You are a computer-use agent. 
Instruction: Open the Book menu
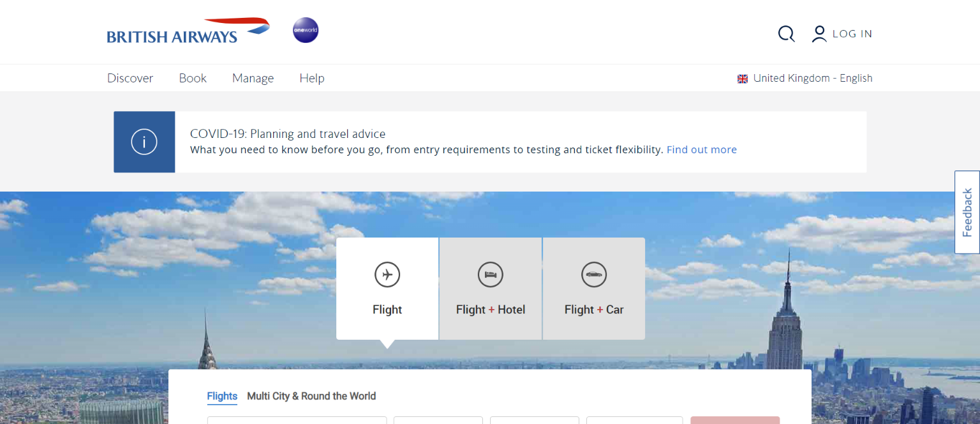pos(193,78)
